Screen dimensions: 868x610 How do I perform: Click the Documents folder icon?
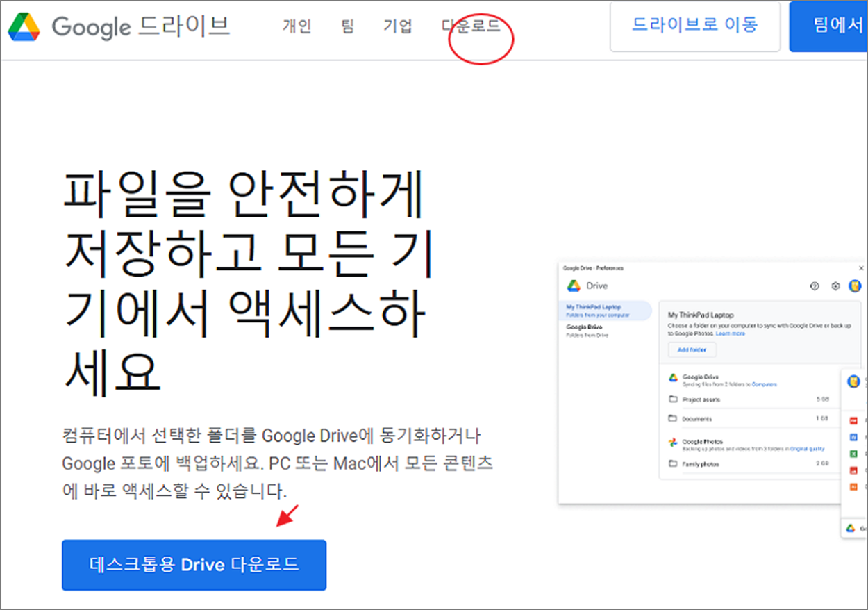point(672,419)
